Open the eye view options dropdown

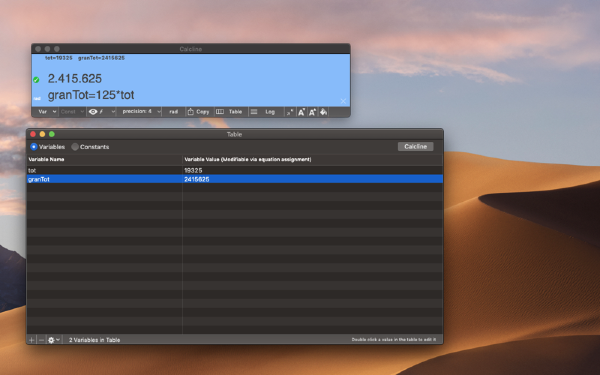[101, 112]
